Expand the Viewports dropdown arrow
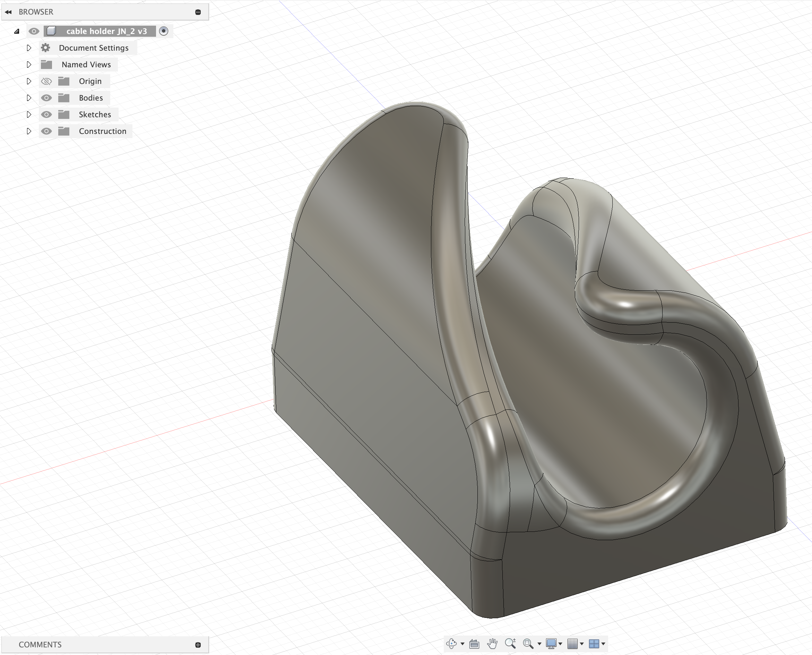This screenshot has height=655, width=812. tap(603, 644)
